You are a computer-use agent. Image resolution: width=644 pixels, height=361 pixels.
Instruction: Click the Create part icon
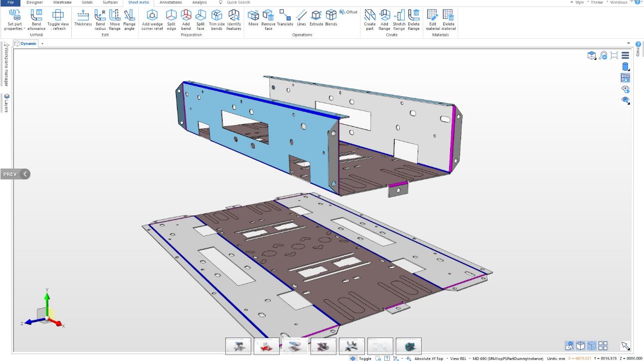point(370,15)
